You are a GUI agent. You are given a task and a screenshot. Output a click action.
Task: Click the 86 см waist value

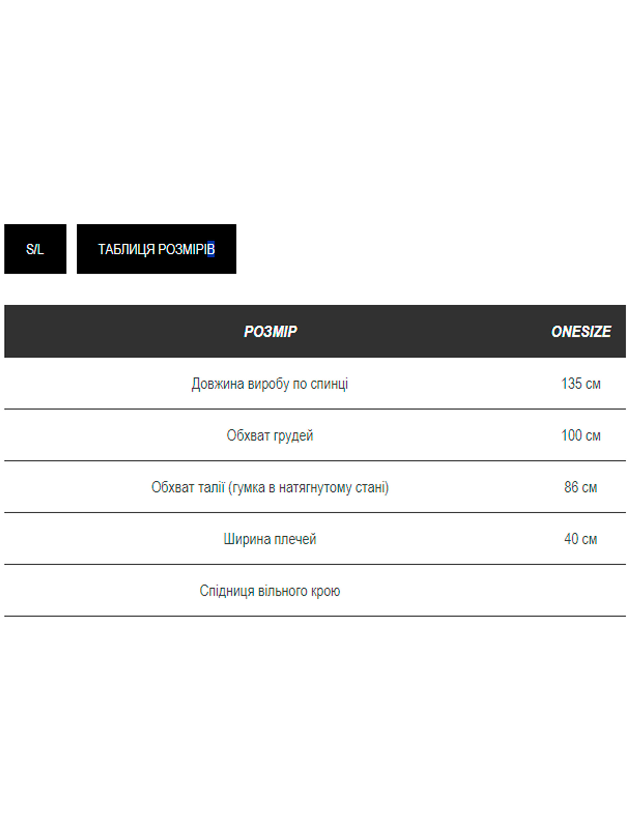tap(580, 487)
